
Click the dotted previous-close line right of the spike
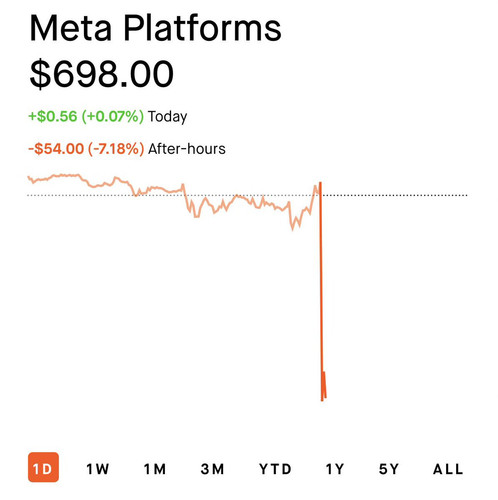(x=395, y=195)
